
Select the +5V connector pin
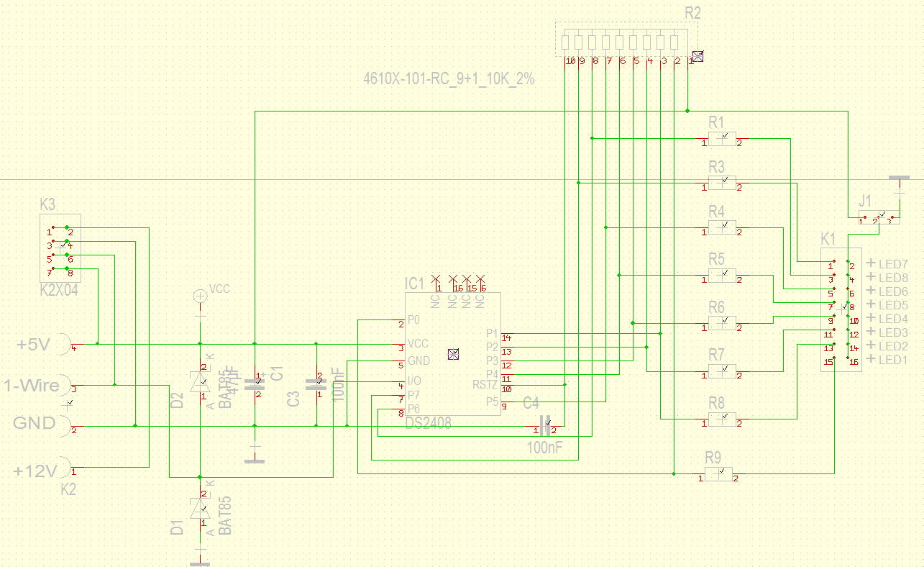66,345
